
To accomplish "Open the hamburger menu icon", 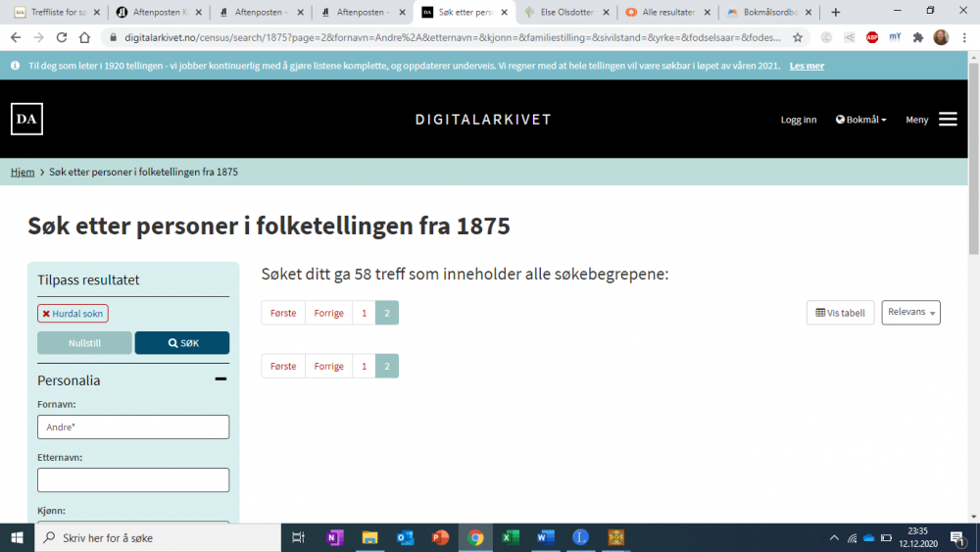I will 948,120.
